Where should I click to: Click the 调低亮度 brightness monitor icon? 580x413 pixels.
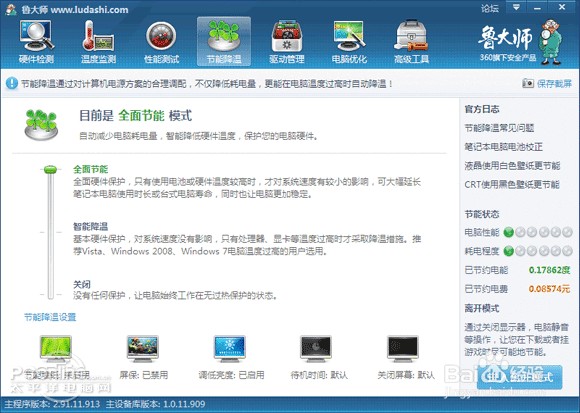click(x=230, y=348)
